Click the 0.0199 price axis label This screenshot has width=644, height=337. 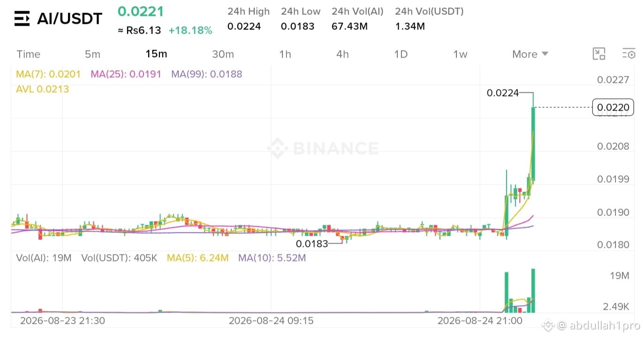pos(613,179)
